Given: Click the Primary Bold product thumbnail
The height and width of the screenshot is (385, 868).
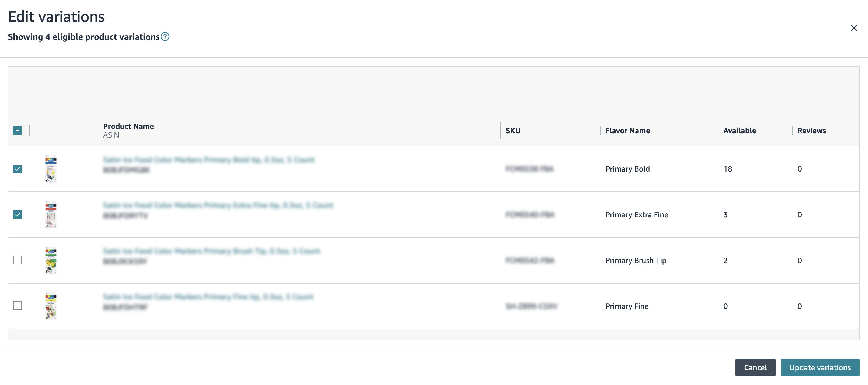Looking at the screenshot, I should (x=51, y=169).
